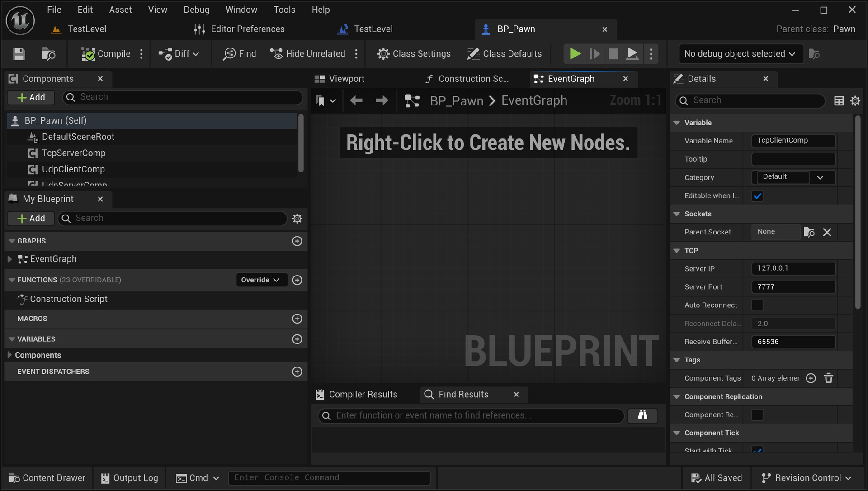Image resolution: width=868 pixels, height=491 pixels.
Task: Click the BP_Pawn breadcrumb
Action: 457,100
